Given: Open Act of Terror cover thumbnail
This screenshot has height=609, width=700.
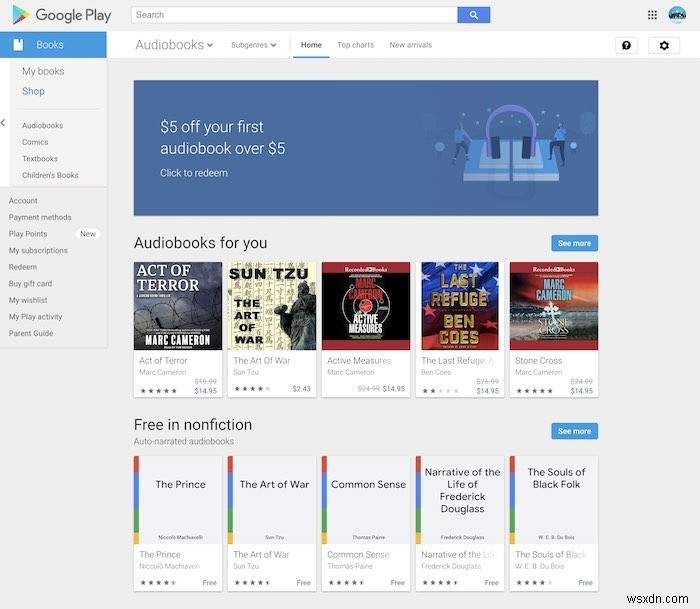Looking at the screenshot, I should (x=178, y=306).
